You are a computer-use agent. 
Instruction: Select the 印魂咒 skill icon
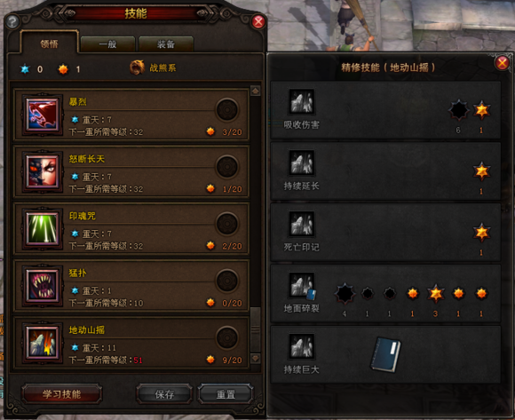[43, 228]
